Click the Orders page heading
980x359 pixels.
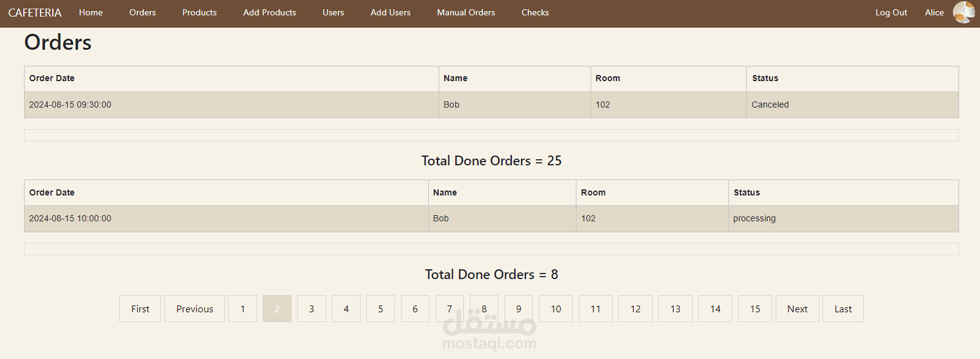pyautogui.click(x=58, y=42)
